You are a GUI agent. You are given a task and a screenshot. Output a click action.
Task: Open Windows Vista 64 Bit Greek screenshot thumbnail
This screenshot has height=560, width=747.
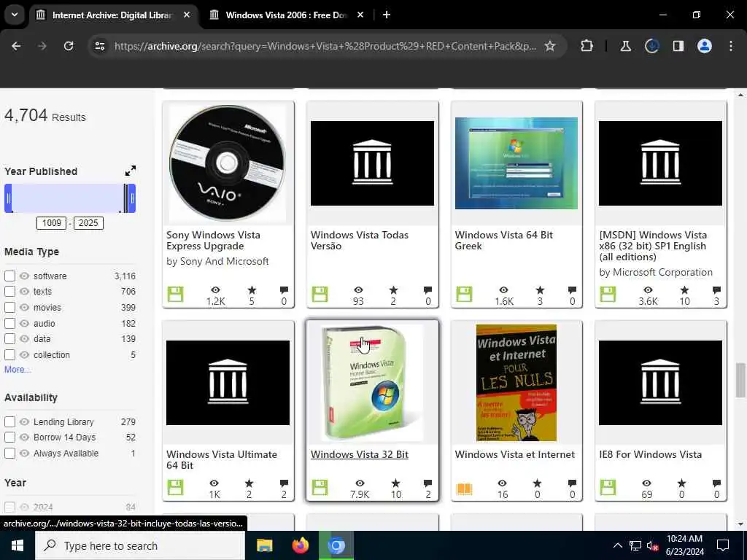(516, 163)
